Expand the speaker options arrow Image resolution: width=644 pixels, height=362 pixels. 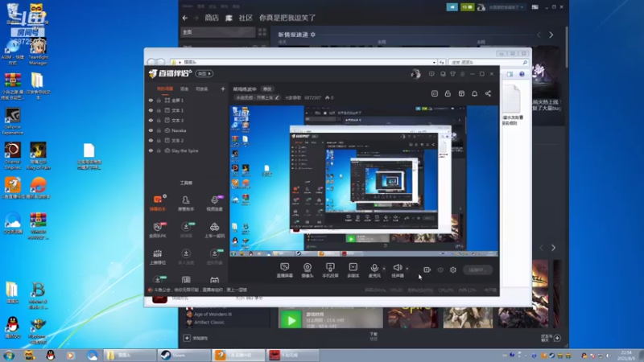click(x=407, y=269)
